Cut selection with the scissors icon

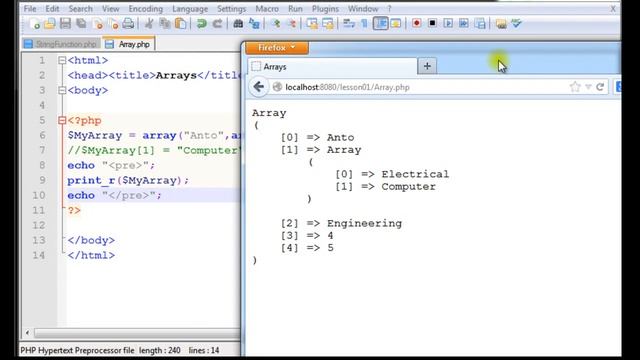point(149,24)
